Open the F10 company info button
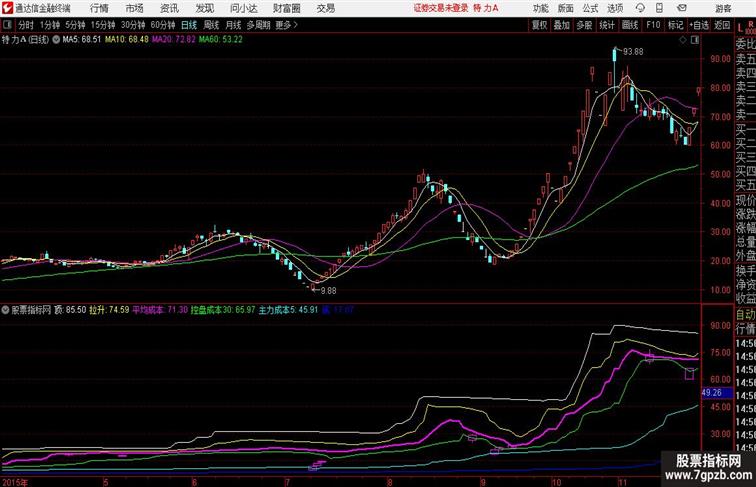The height and width of the screenshot is (487, 756). pos(653,25)
